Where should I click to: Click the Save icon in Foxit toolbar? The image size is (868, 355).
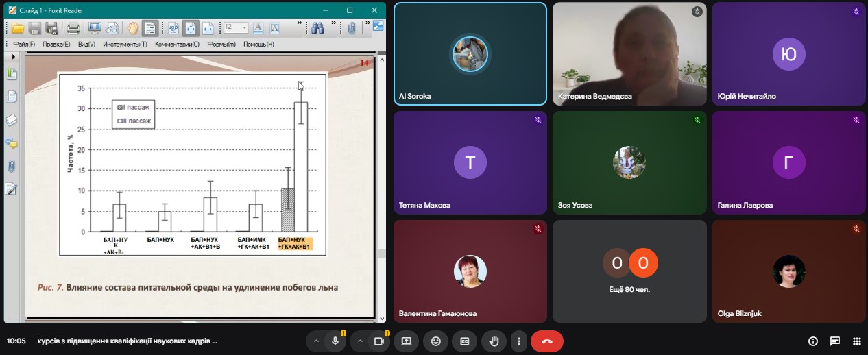[x=35, y=28]
